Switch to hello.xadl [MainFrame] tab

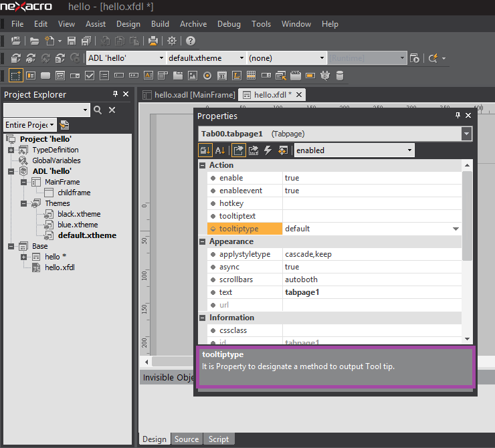point(189,95)
